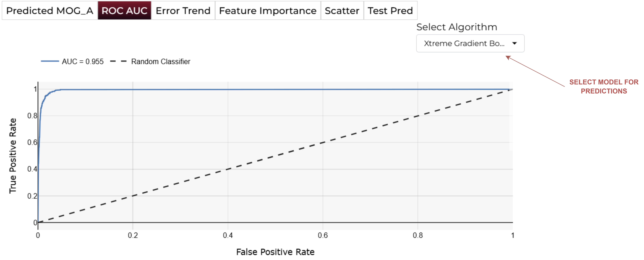
Task: Click the False Positive Rate axis title
Action: pos(275,252)
